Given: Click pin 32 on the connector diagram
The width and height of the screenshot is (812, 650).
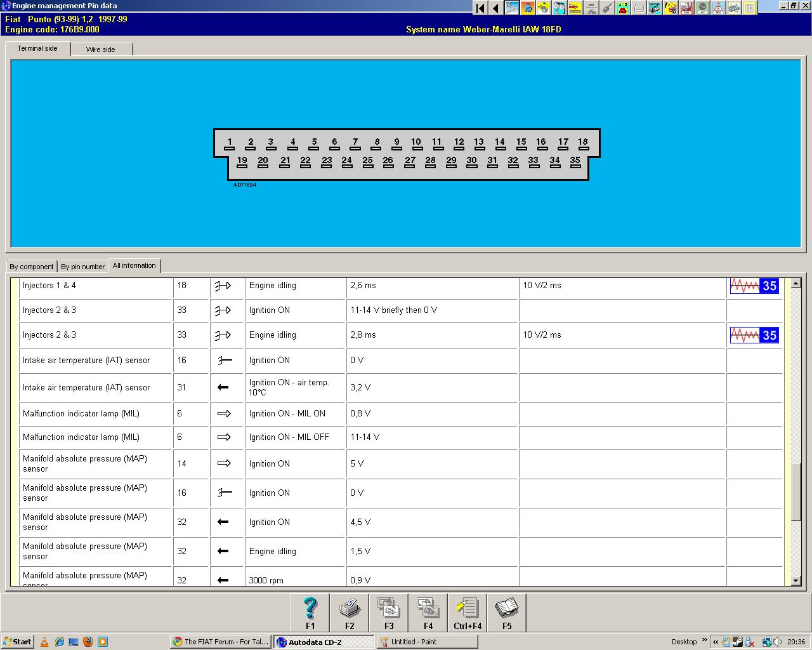Looking at the screenshot, I should pyautogui.click(x=513, y=162).
